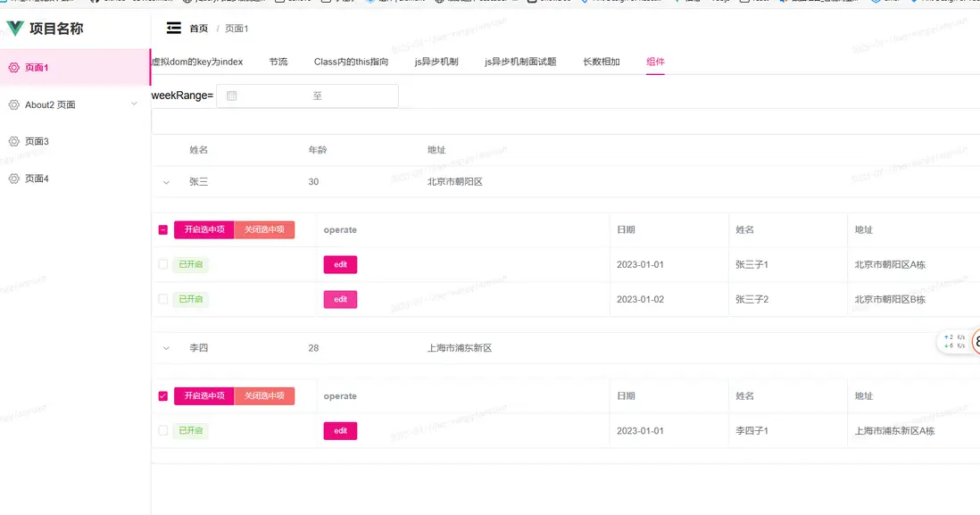Click edit button for 张三子1 row
Viewport: 980px width, 515px height.
[340, 264]
